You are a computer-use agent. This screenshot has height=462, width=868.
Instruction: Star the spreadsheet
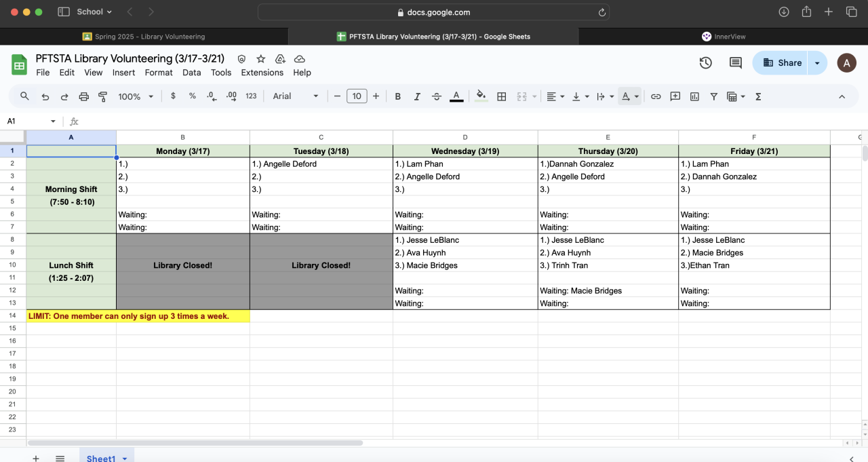(x=260, y=59)
